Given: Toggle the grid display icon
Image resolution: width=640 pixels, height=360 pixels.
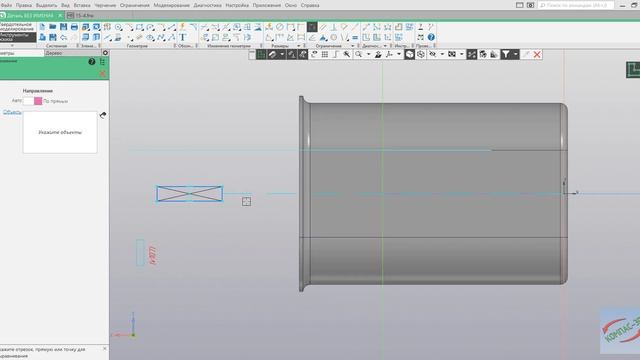Looking at the screenshot, I should click(x=325, y=54).
